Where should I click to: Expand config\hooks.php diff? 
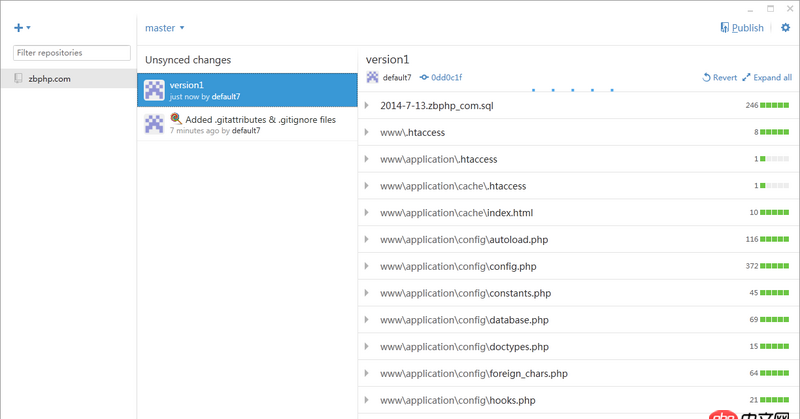366,400
